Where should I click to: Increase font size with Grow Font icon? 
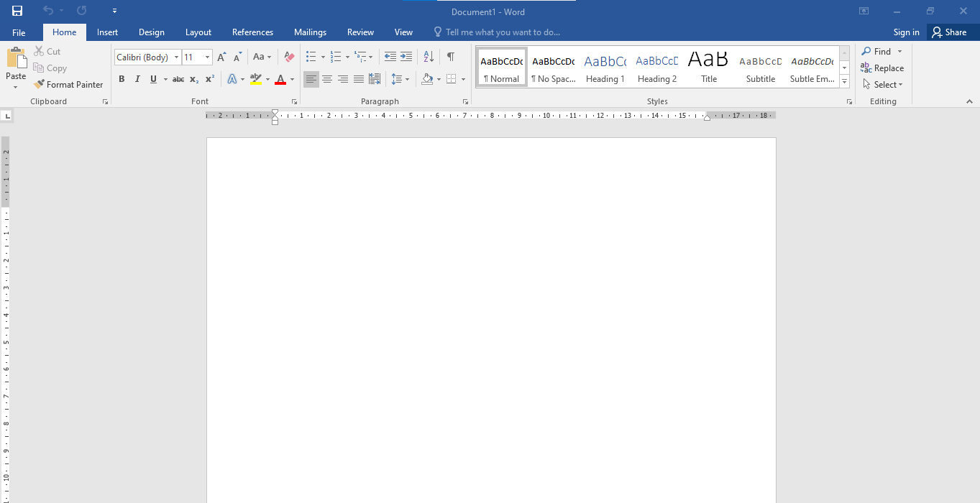pos(221,57)
